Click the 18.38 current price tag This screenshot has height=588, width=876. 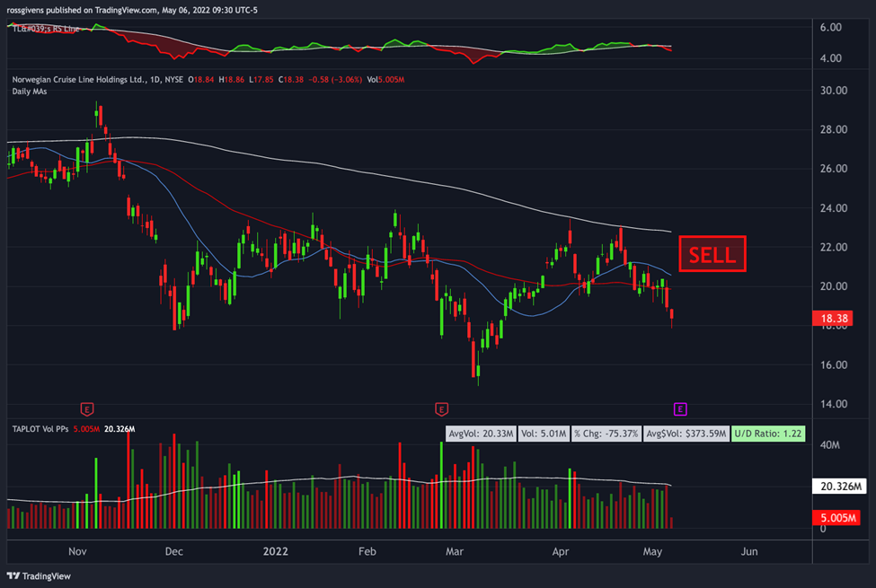(x=832, y=319)
